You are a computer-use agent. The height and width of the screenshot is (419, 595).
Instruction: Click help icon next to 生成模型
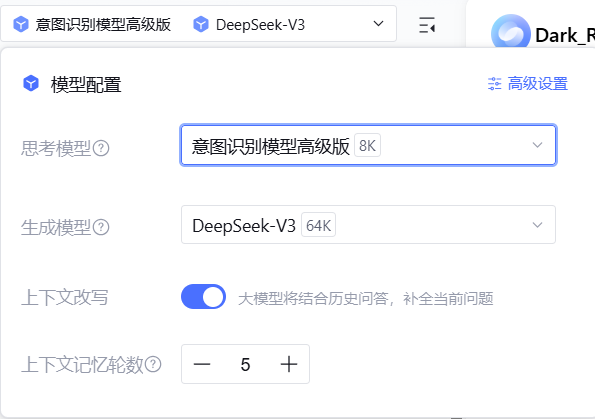point(101,227)
